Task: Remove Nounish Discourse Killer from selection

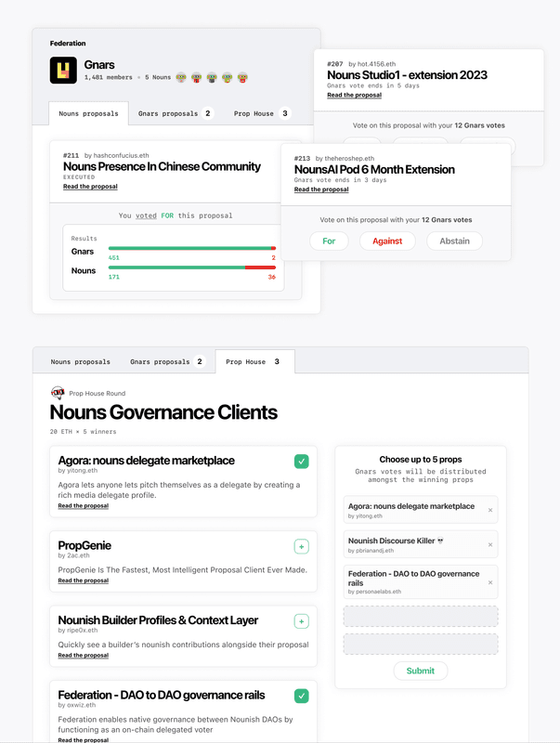Action: (x=490, y=544)
